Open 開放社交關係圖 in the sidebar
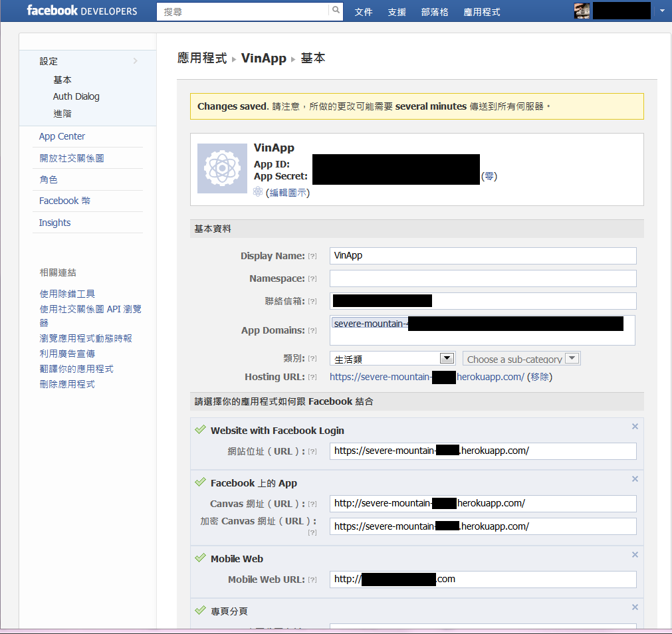This screenshot has width=672, height=634. (72, 158)
